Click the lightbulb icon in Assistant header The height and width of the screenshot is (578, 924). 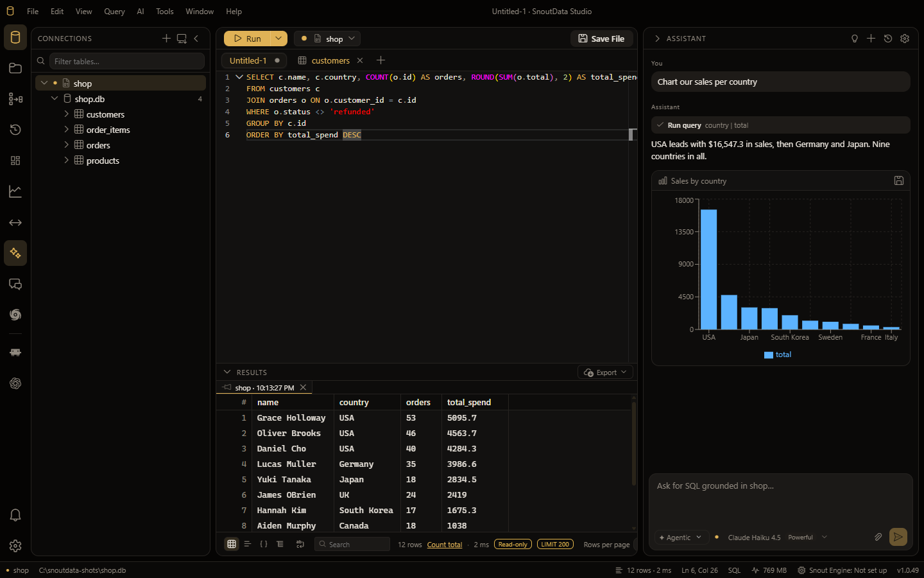(854, 39)
